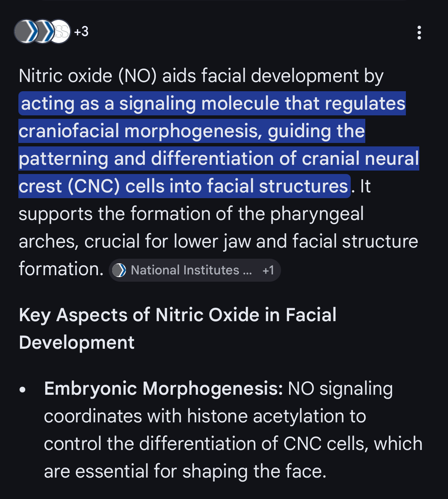Click the line 'coordinates with histone acetylation to'

(x=205, y=416)
